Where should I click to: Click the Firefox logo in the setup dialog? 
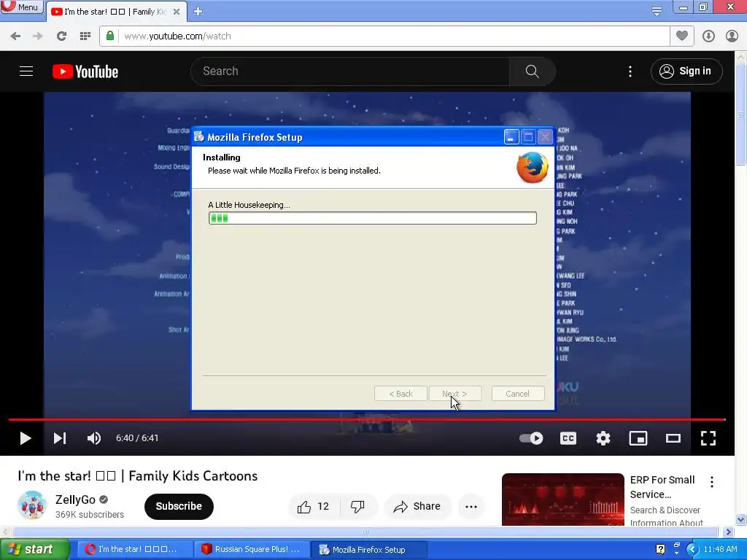click(x=532, y=167)
